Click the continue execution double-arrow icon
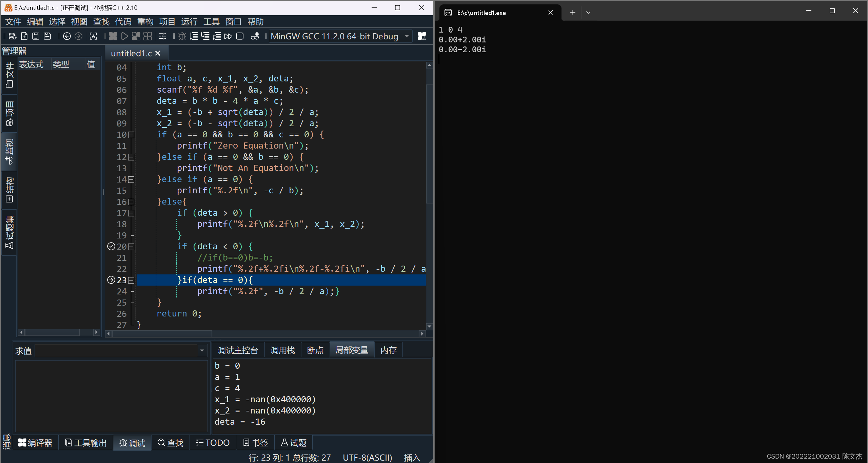Image resolution: width=868 pixels, height=463 pixels. coord(228,36)
